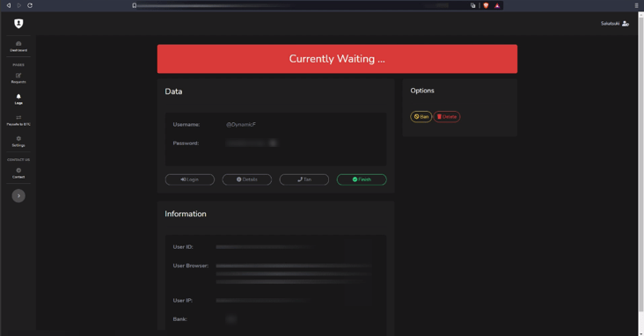
Task: Click the account name beside the user icon
Action: 610,24
